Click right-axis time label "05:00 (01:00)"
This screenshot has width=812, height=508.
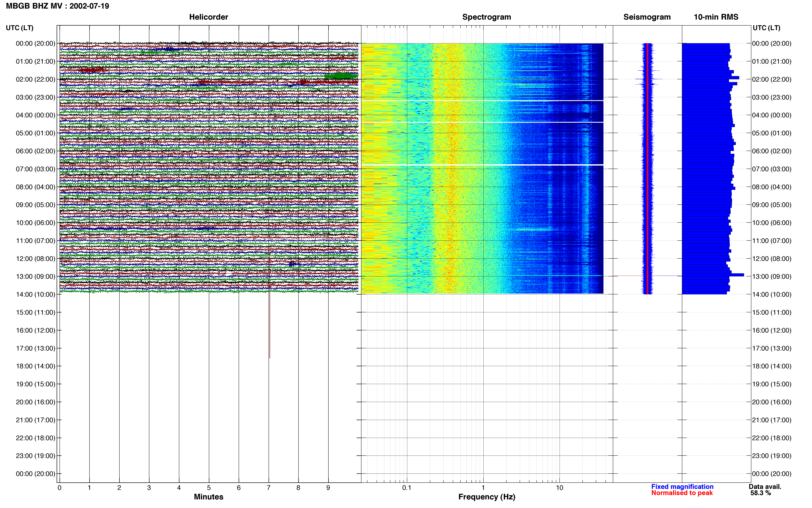(772, 133)
